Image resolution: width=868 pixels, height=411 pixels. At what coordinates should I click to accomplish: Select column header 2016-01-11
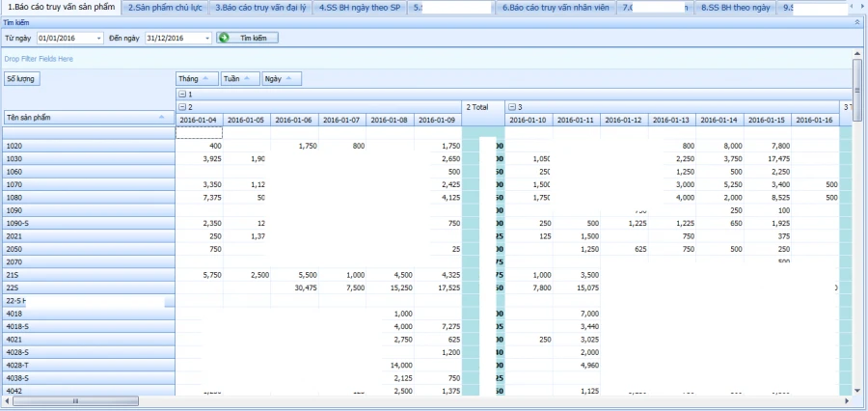[x=577, y=120]
